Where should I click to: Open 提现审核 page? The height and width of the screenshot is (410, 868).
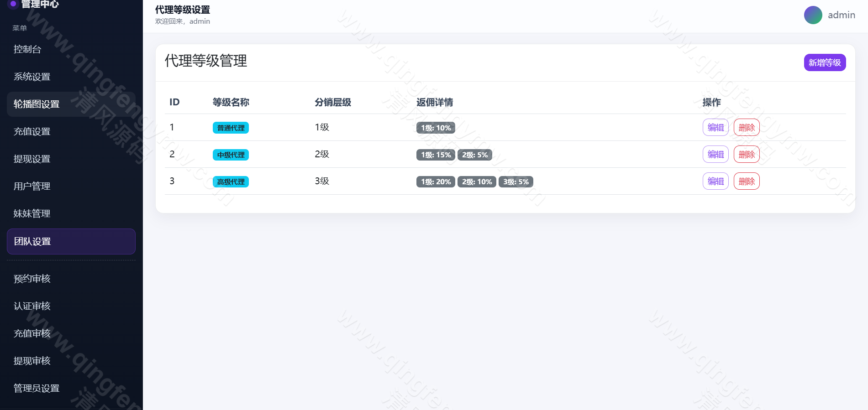point(71,361)
